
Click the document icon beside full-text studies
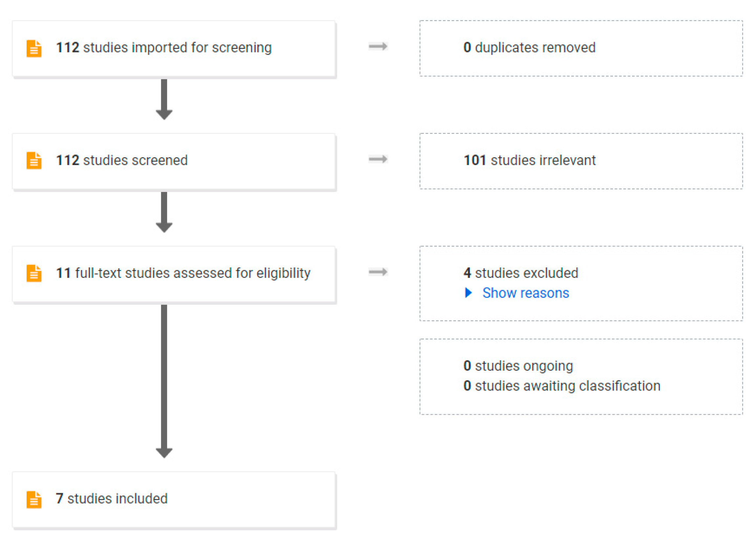point(34,273)
